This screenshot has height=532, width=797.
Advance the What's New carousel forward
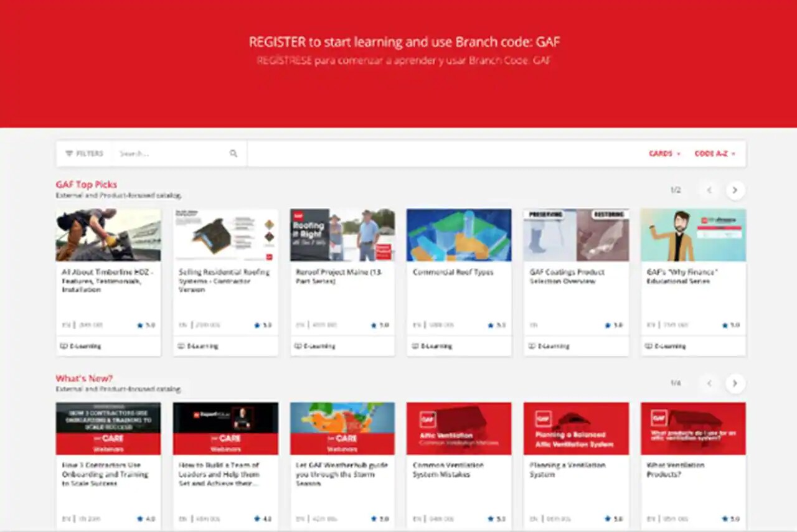(735, 383)
